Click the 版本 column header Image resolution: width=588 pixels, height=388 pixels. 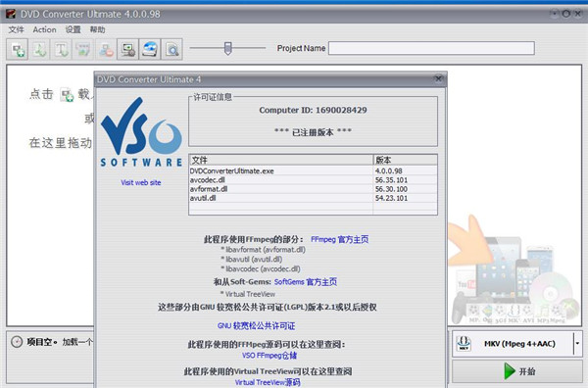(x=405, y=160)
